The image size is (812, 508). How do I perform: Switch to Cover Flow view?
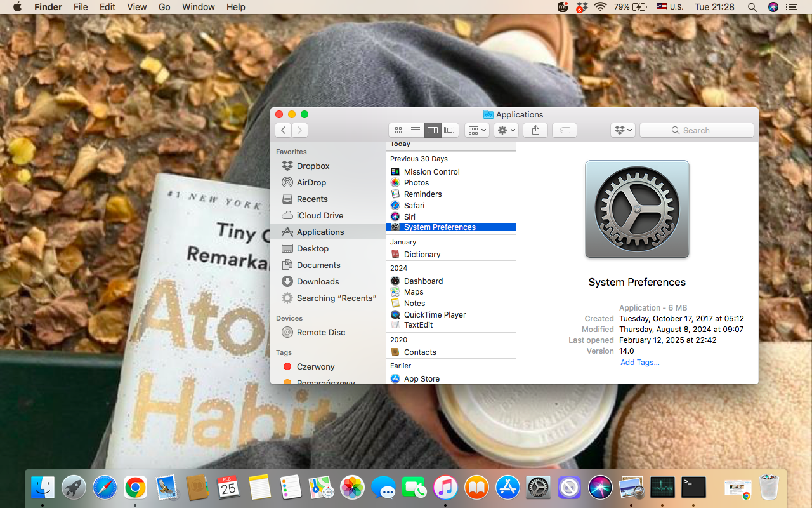tap(450, 130)
